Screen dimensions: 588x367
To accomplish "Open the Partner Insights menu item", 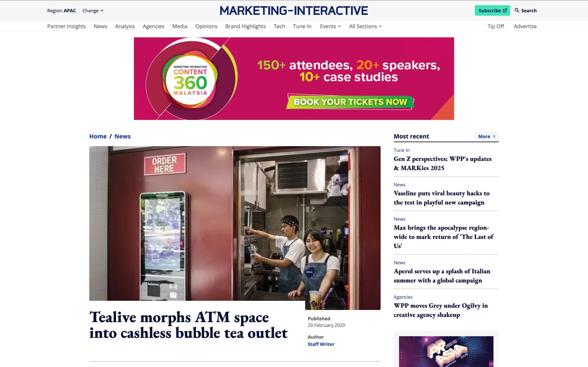I will (x=67, y=26).
